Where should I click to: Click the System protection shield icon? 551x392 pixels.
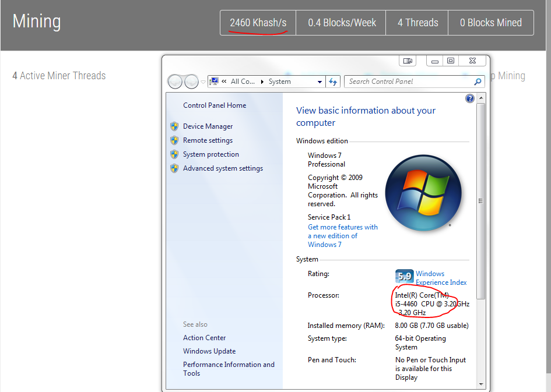click(x=174, y=154)
